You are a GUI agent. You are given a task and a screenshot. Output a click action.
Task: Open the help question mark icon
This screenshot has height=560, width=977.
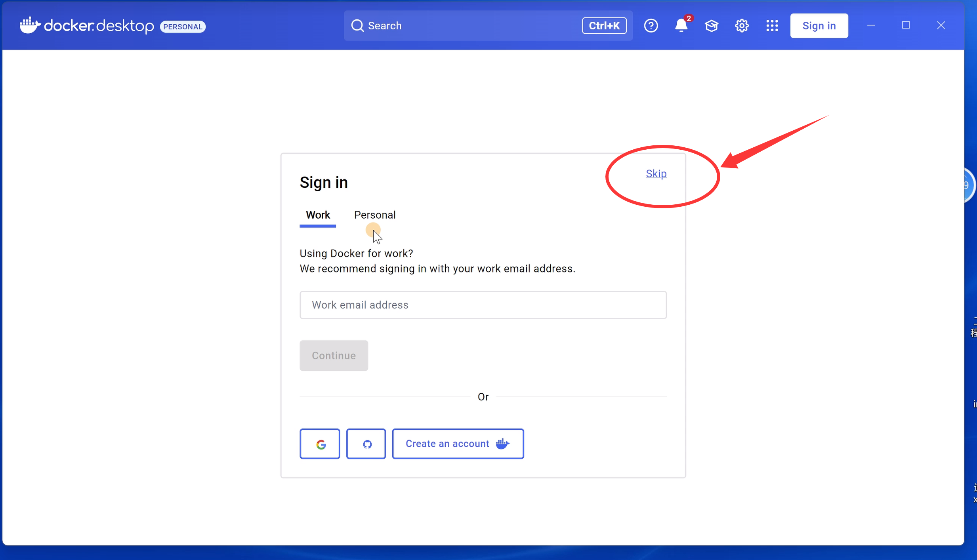(x=651, y=26)
